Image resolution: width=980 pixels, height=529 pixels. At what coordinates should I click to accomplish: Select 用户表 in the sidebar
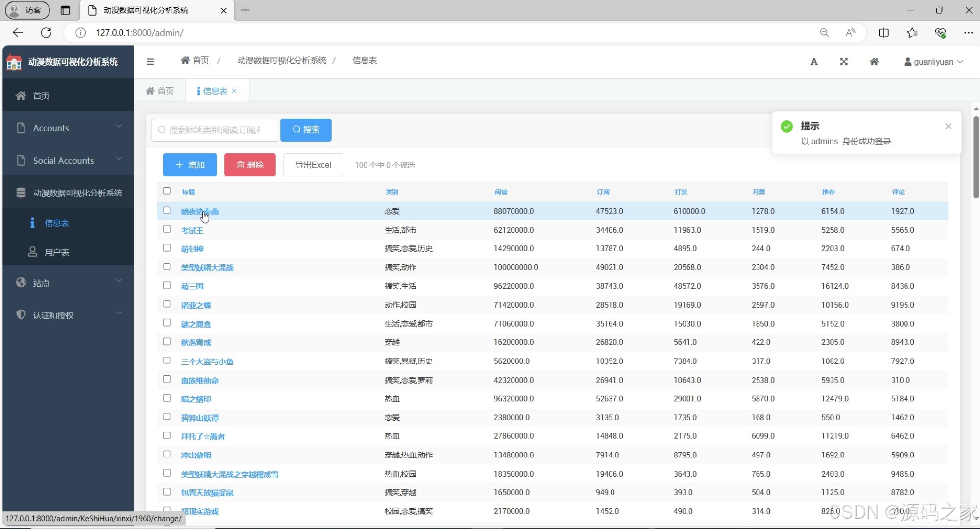tap(56, 252)
